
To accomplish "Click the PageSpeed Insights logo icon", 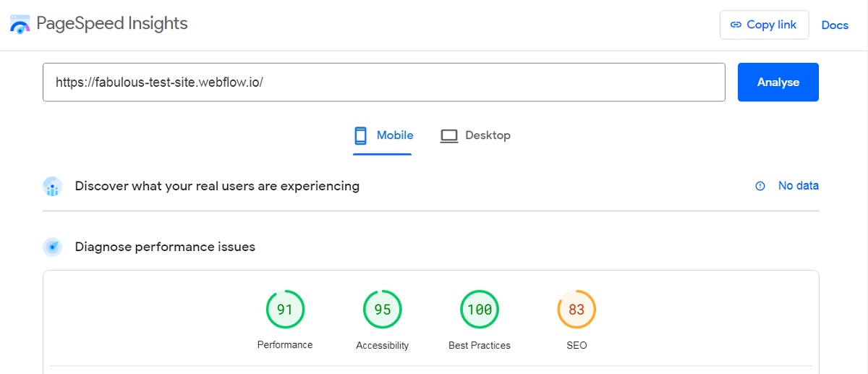I will coord(20,24).
